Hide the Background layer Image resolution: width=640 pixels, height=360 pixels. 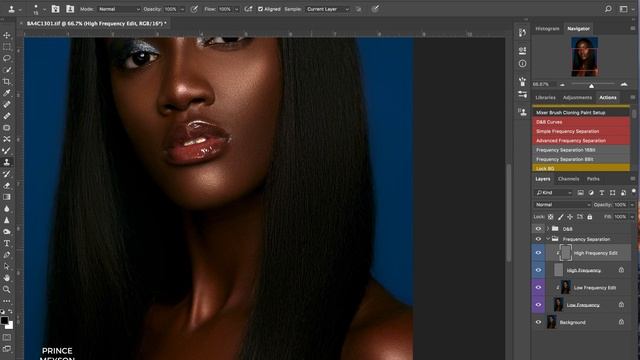click(x=538, y=322)
